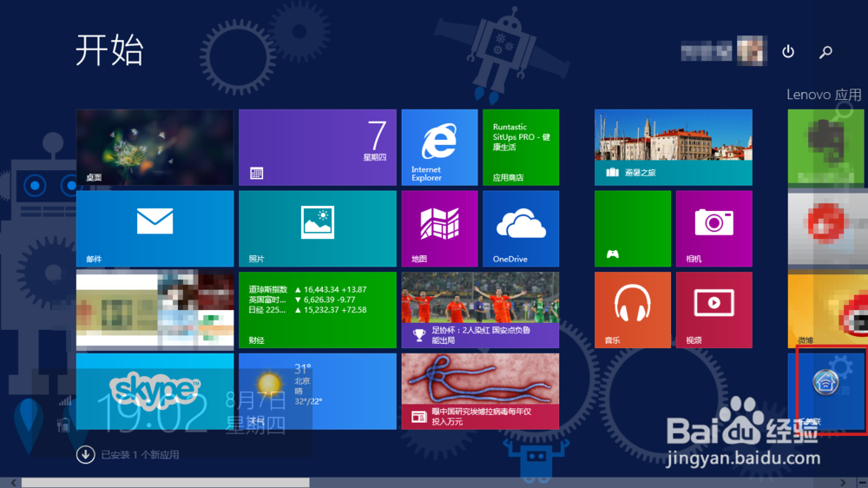The width and height of the screenshot is (868, 488).
Task: Open the Mail (邮件) tile
Action: (x=155, y=228)
